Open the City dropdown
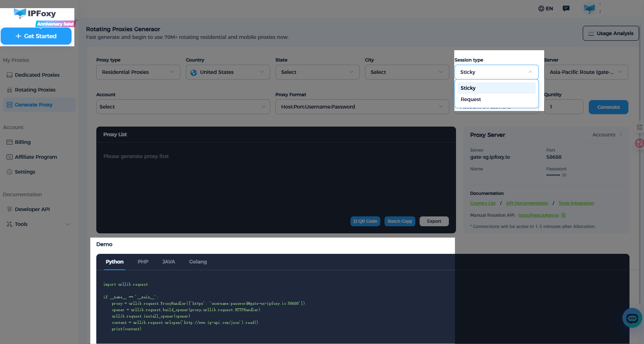 point(407,72)
